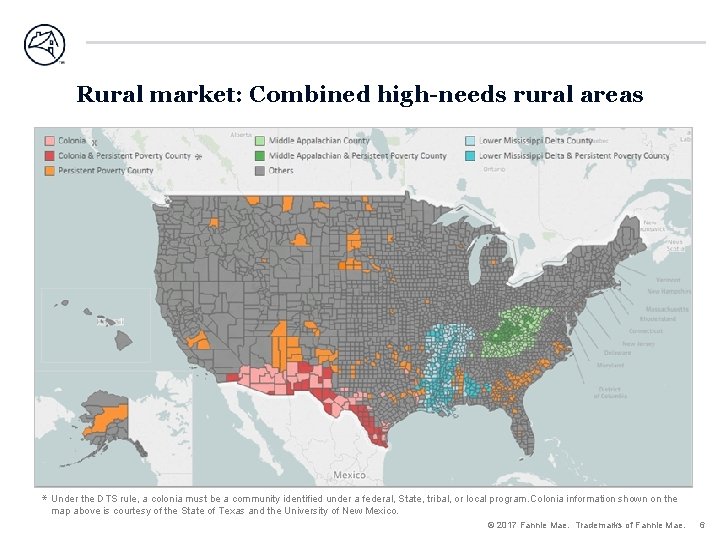Click the 'Vermont' state label
720x540 pixels.
pyautogui.click(x=668, y=280)
